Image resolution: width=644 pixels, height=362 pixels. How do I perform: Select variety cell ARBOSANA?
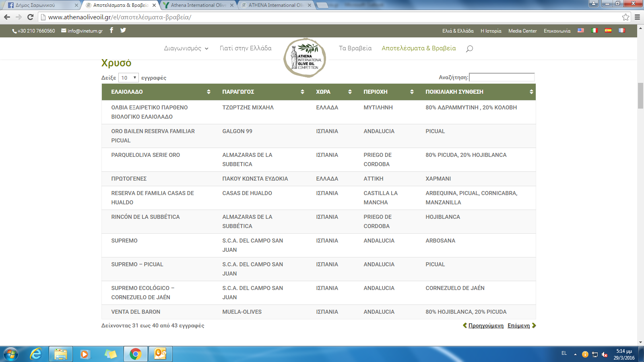tap(476, 245)
